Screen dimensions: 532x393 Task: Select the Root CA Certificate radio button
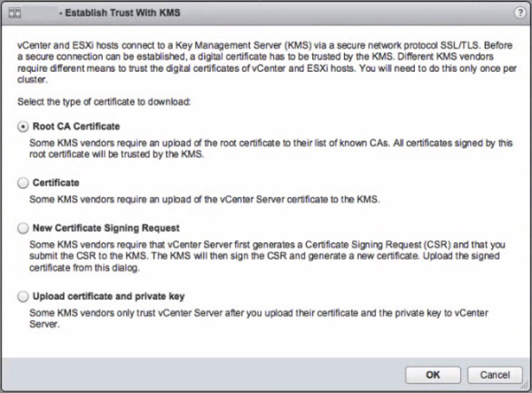(x=23, y=127)
